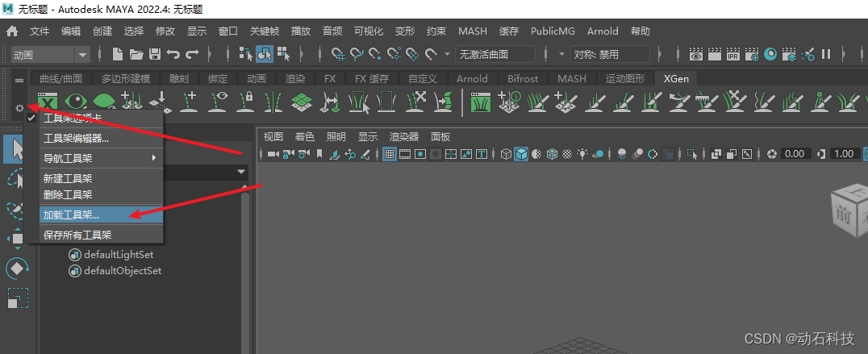868x354 pixels.
Task: Switch to the 多边形建模 shelf tab
Action: [126, 78]
